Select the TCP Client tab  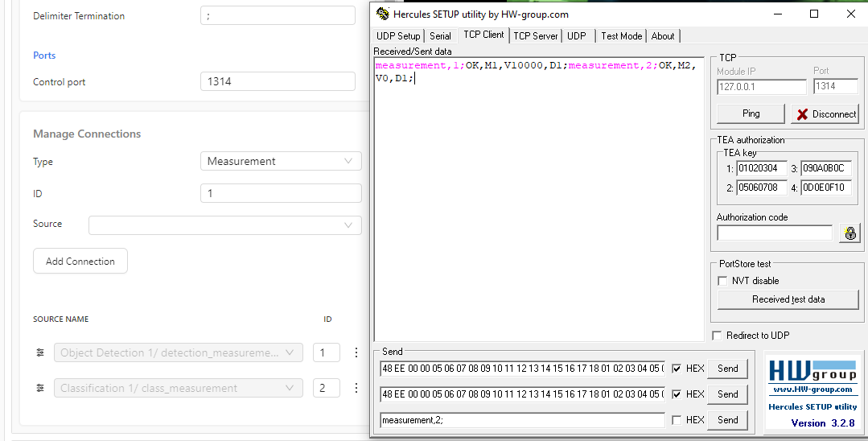pos(483,35)
